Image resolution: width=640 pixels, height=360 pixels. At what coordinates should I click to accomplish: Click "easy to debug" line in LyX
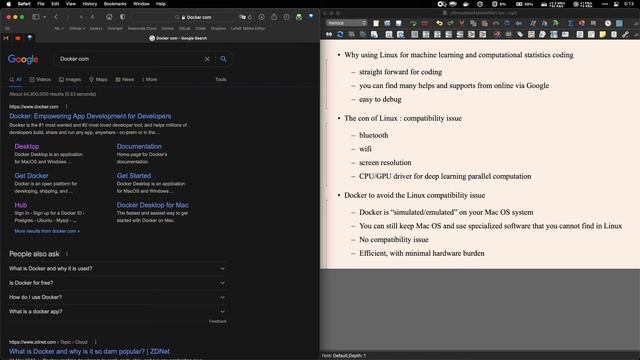click(380, 99)
